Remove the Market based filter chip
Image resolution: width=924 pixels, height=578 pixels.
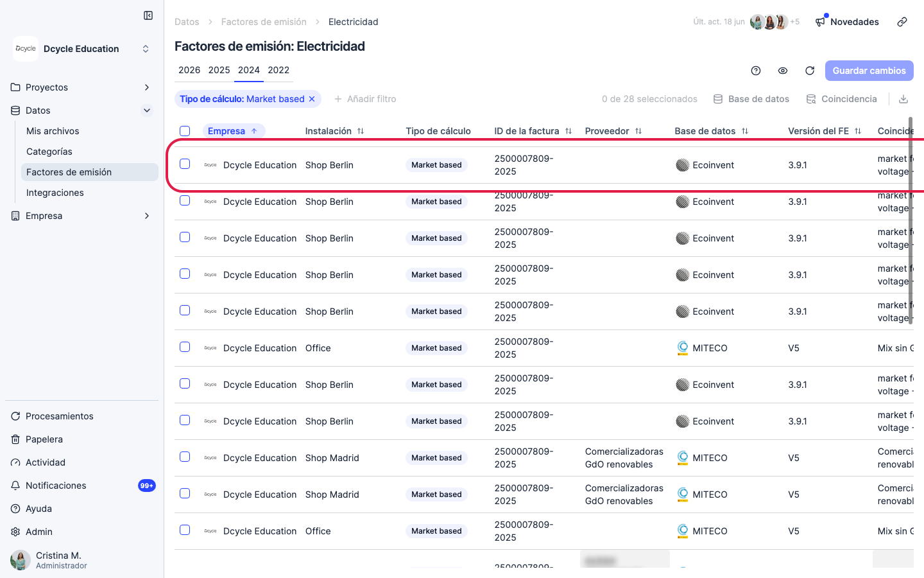[x=312, y=99]
